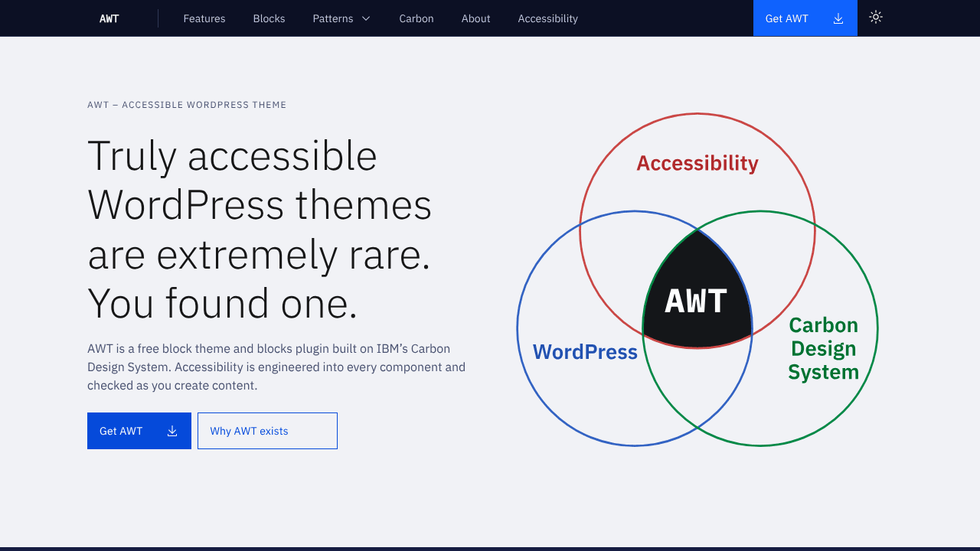
Task: Click the WordPress label in the Venn diagram
Action: [x=585, y=351]
